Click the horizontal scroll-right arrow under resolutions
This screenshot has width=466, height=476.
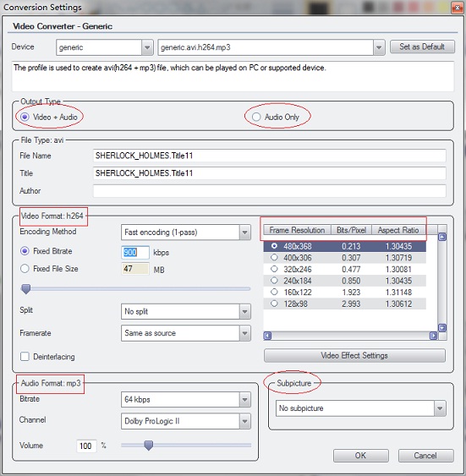pyautogui.click(x=434, y=336)
